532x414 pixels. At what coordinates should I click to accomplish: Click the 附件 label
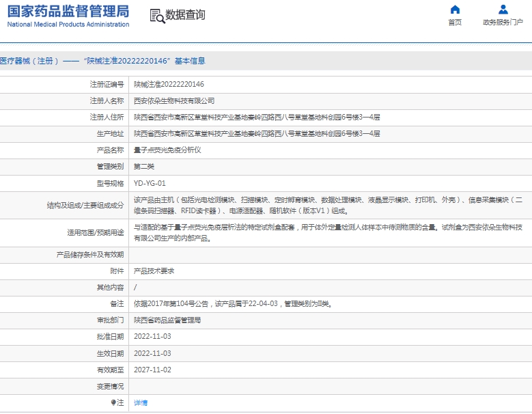point(117,271)
